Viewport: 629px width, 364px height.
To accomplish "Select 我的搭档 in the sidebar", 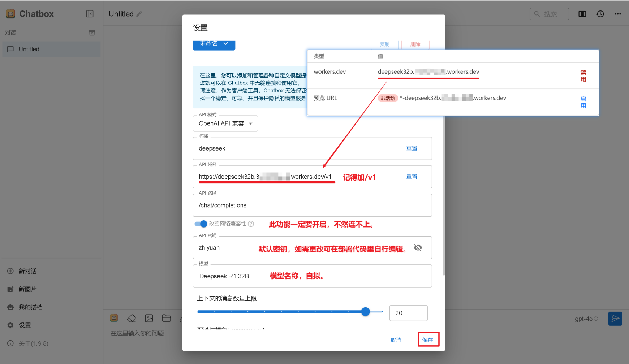I will pos(30,307).
